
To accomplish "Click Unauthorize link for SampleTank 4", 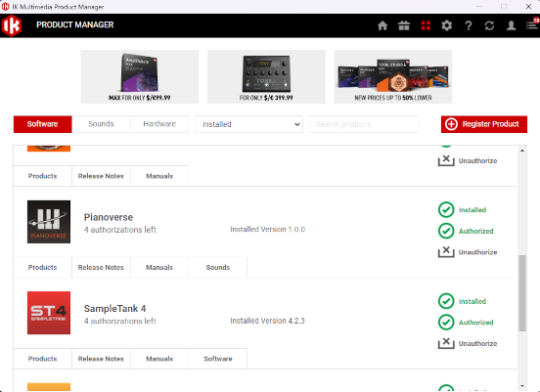I will tap(477, 343).
